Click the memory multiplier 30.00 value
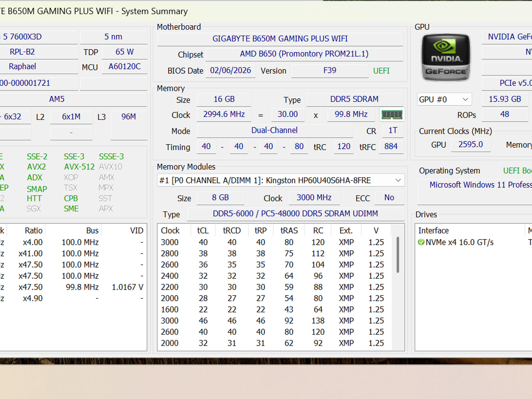The height and width of the screenshot is (399, 532). coord(288,114)
